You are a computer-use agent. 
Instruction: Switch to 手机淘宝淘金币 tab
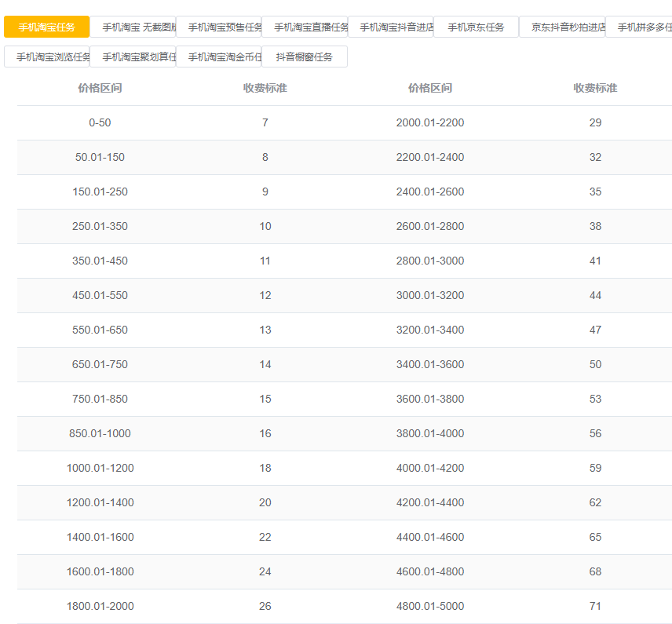[x=218, y=57]
